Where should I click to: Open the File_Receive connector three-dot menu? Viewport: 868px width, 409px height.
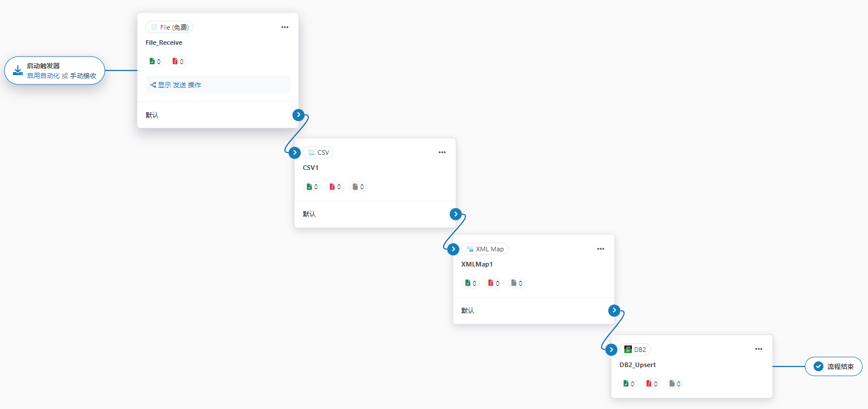(x=284, y=27)
